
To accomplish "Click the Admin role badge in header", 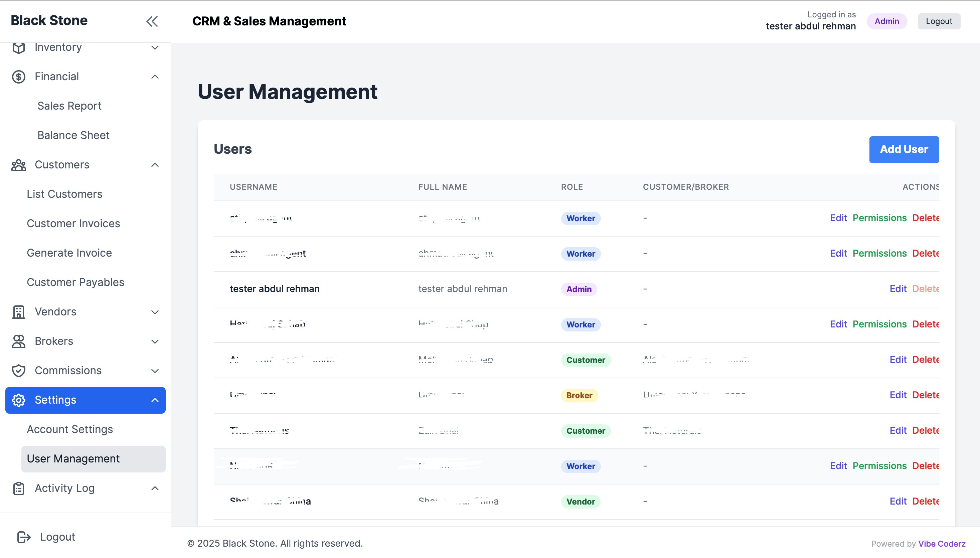I will [886, 21].
